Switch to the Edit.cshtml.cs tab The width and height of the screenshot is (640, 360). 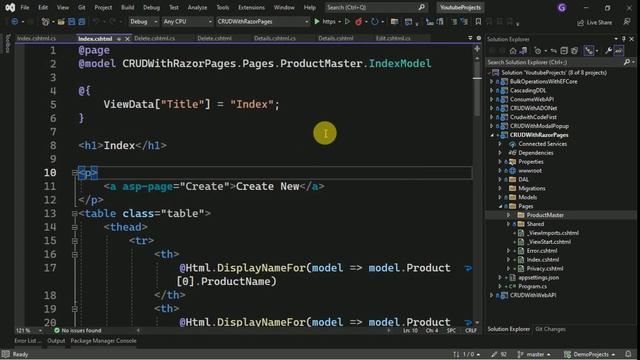[393, 38]
